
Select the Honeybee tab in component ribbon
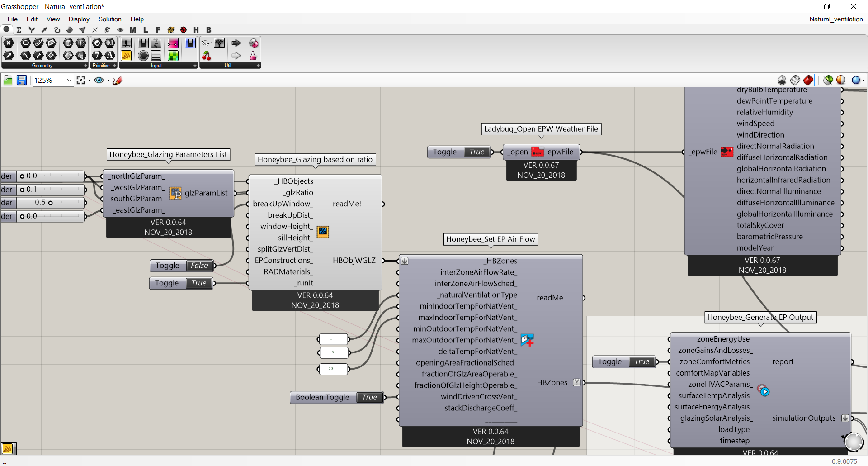click(x=196, y=30)
